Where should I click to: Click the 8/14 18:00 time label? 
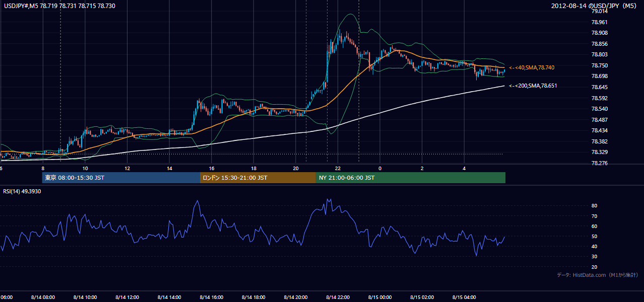253,297
